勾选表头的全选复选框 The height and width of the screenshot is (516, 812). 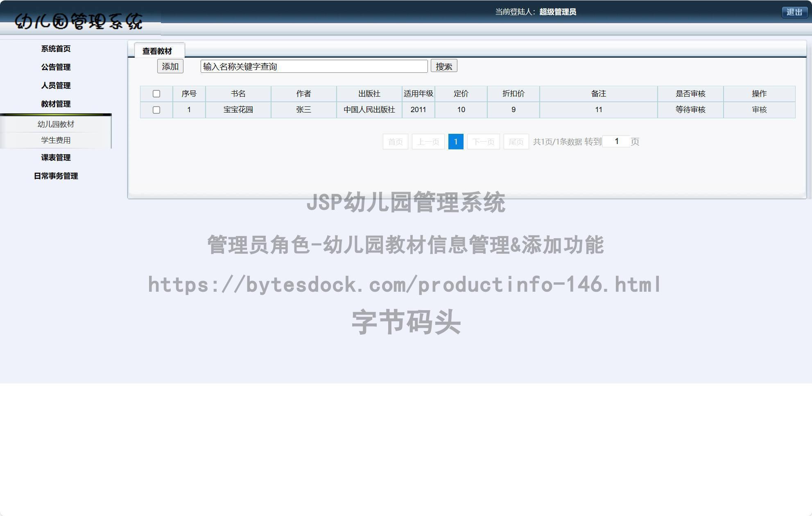156,94
